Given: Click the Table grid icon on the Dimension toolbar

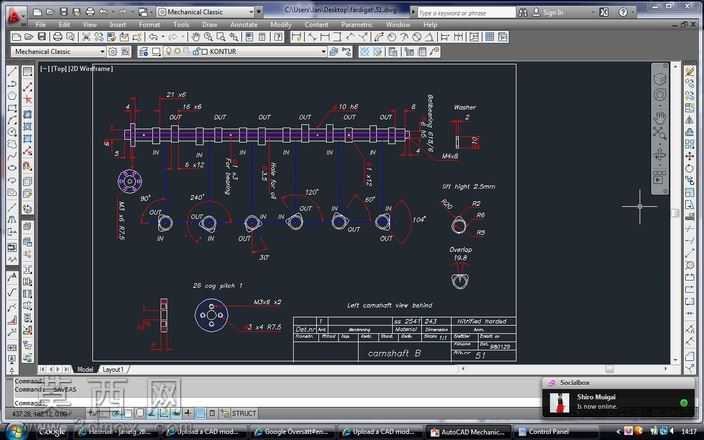Looking at the screenshot, I should point(490,37).
